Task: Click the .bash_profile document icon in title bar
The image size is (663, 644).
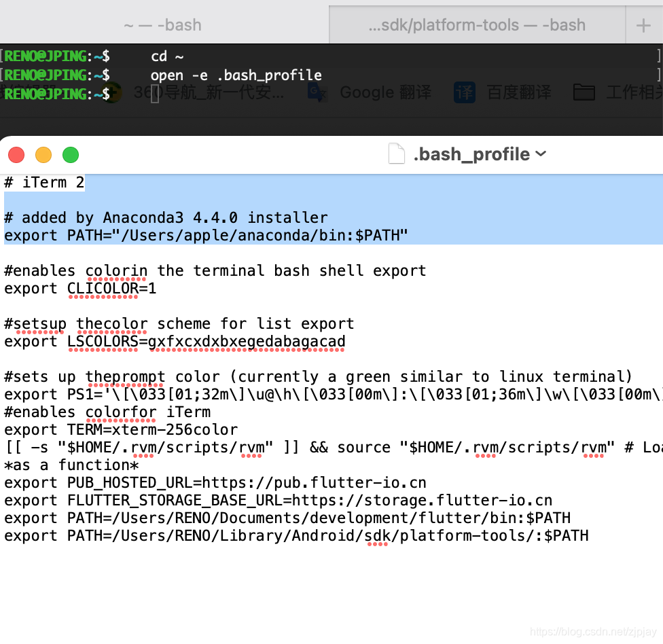Action: coord(397,154)
